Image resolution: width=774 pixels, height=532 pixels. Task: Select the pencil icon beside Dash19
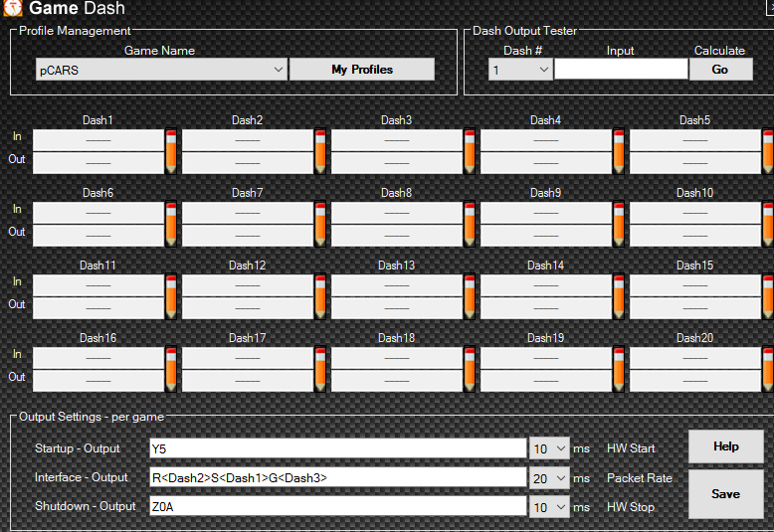tap(619, 369)
